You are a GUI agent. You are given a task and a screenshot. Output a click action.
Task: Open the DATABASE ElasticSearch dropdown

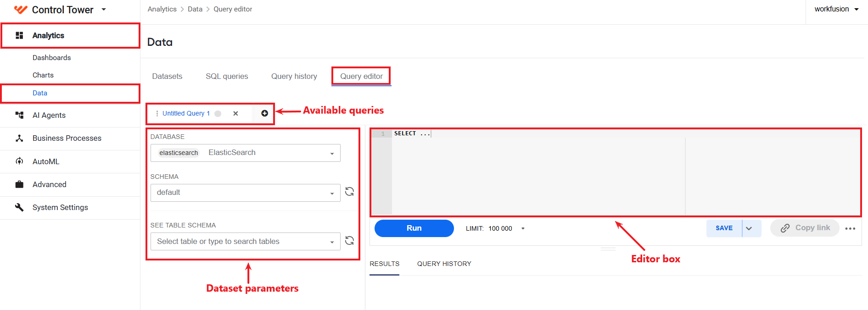(x=246, y=153)
